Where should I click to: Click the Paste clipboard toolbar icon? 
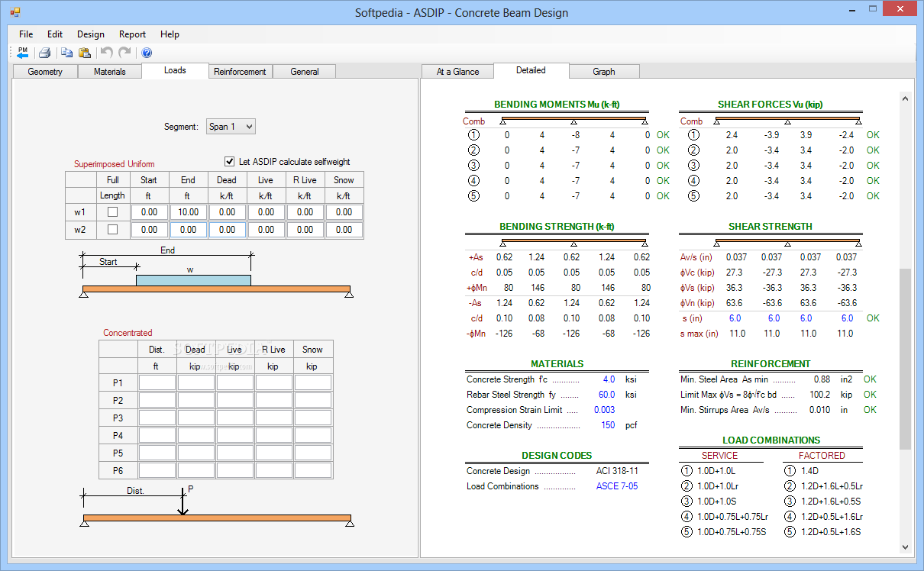[x=85, y=53]
